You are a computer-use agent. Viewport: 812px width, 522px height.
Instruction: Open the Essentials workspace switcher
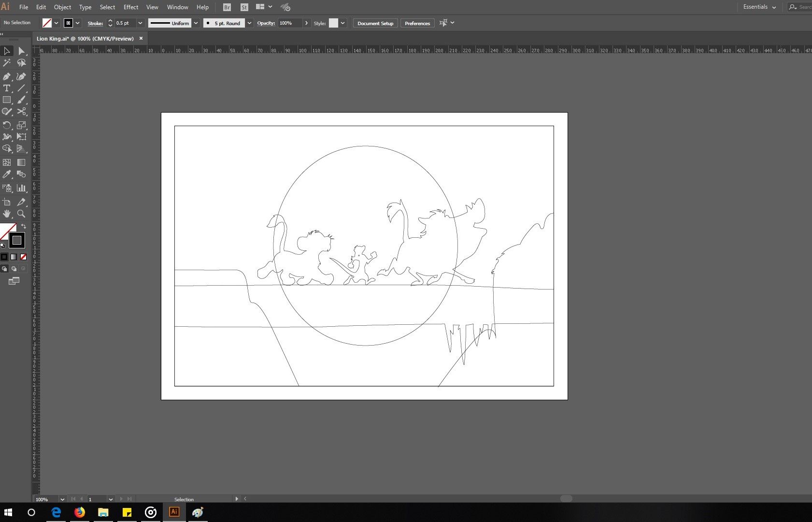coord(759,7)
